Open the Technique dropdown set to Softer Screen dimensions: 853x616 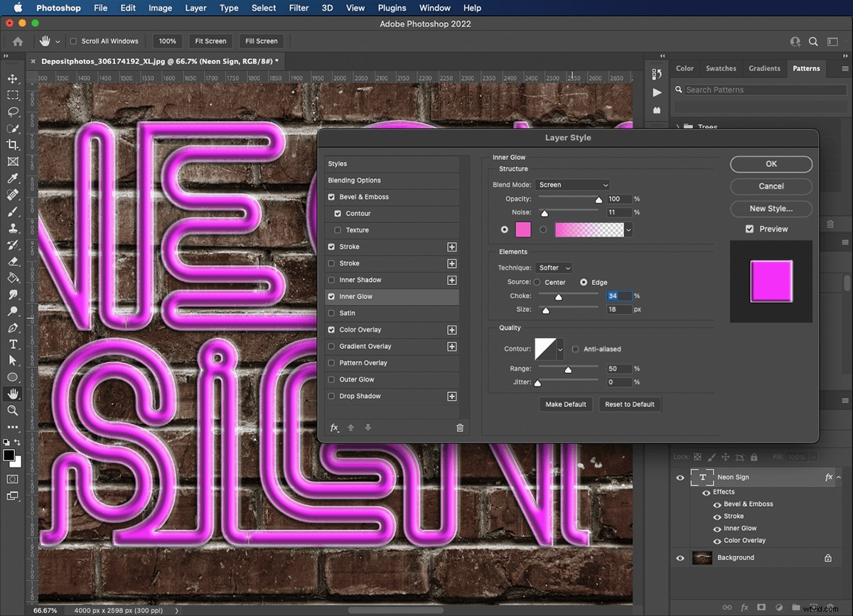[x=554, y=267]
